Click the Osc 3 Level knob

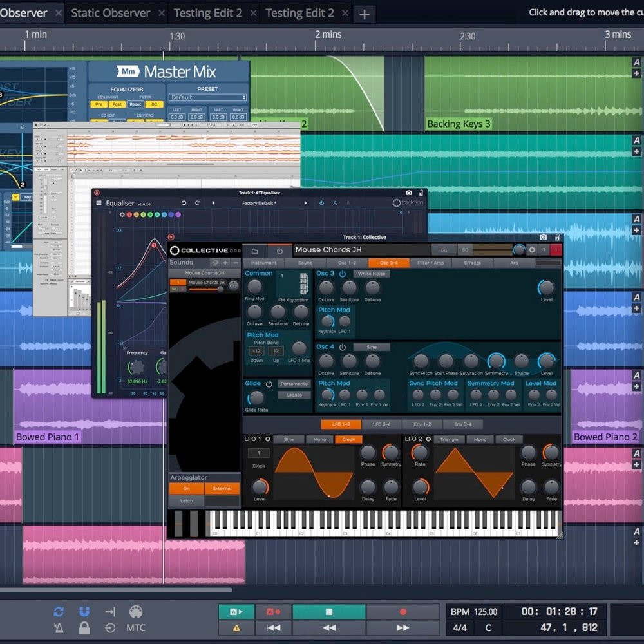click(546, 288)
